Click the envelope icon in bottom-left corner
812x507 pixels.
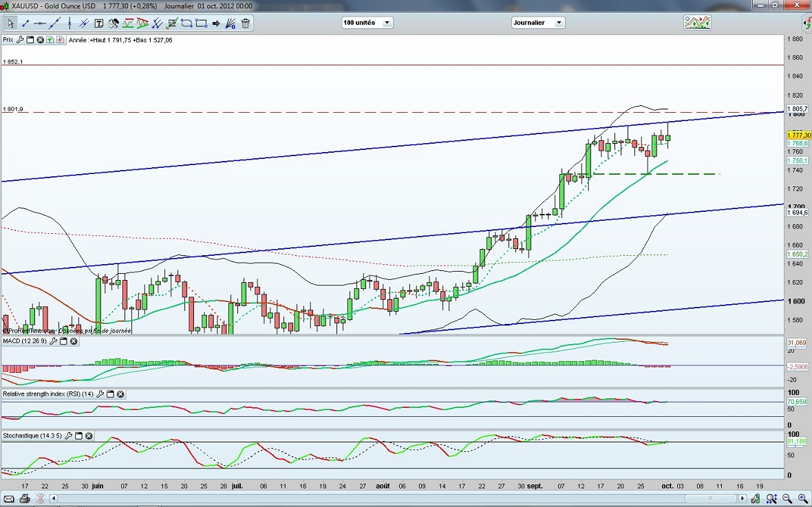point(10,498)
